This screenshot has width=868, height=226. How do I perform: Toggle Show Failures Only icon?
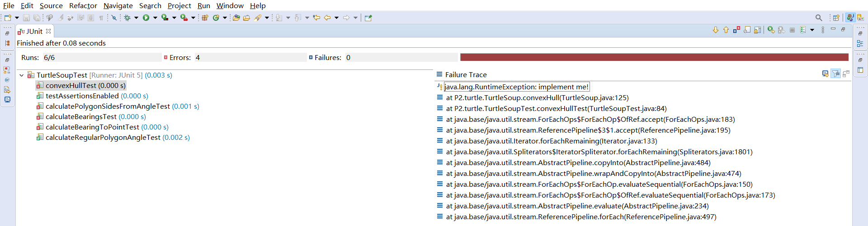coord(736,30)
